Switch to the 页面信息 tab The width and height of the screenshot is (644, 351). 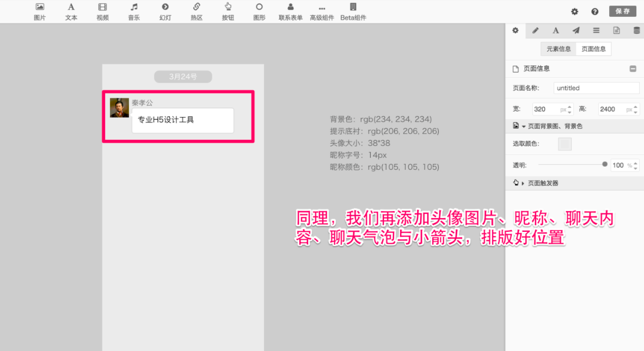593,49
